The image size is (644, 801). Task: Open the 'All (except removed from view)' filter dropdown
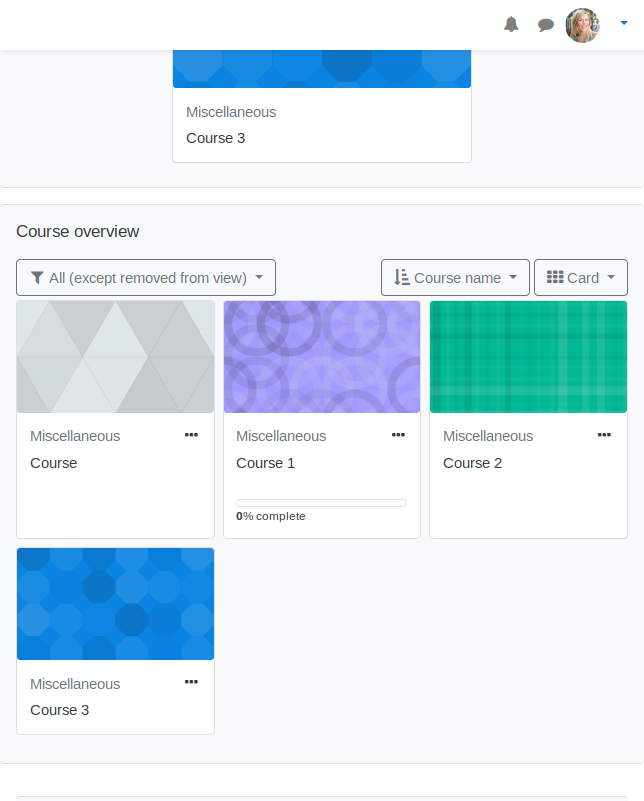coord(146,277)
